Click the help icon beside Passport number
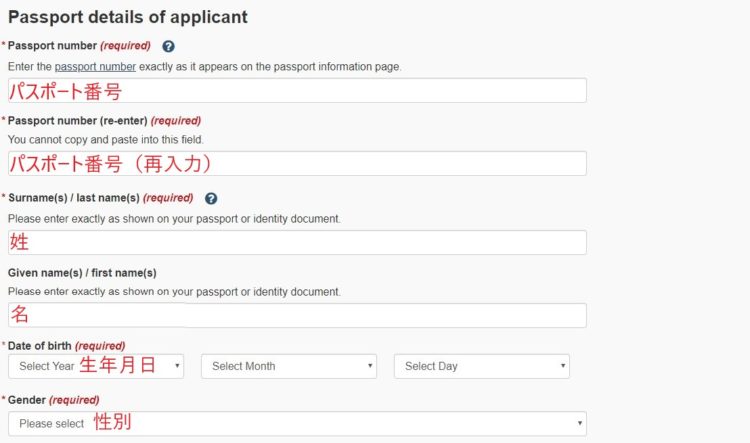The height and width of the screenshot is (443, 750). (168, 46)
